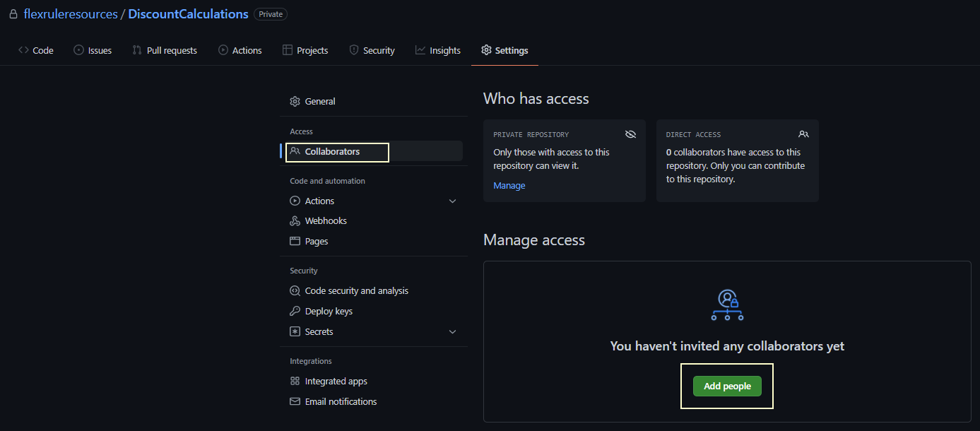Click the green Add people button
The height and width of the screenshot is (431, 980).
727,386
